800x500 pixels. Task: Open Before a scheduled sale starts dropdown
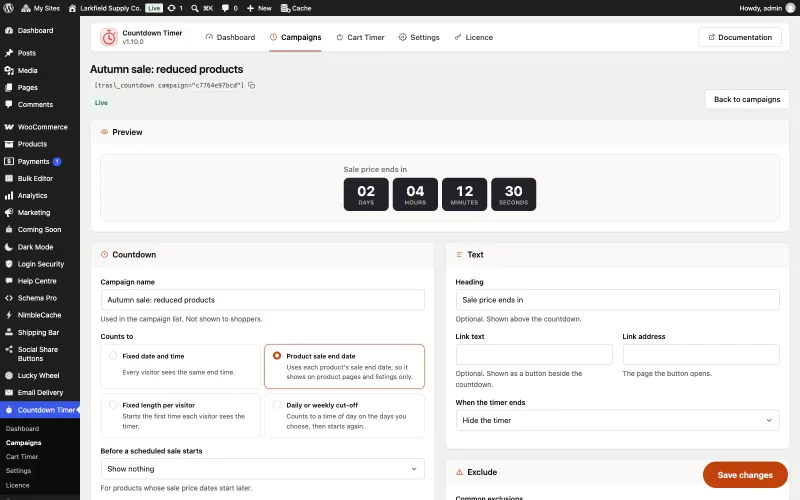tap(263, 469)
